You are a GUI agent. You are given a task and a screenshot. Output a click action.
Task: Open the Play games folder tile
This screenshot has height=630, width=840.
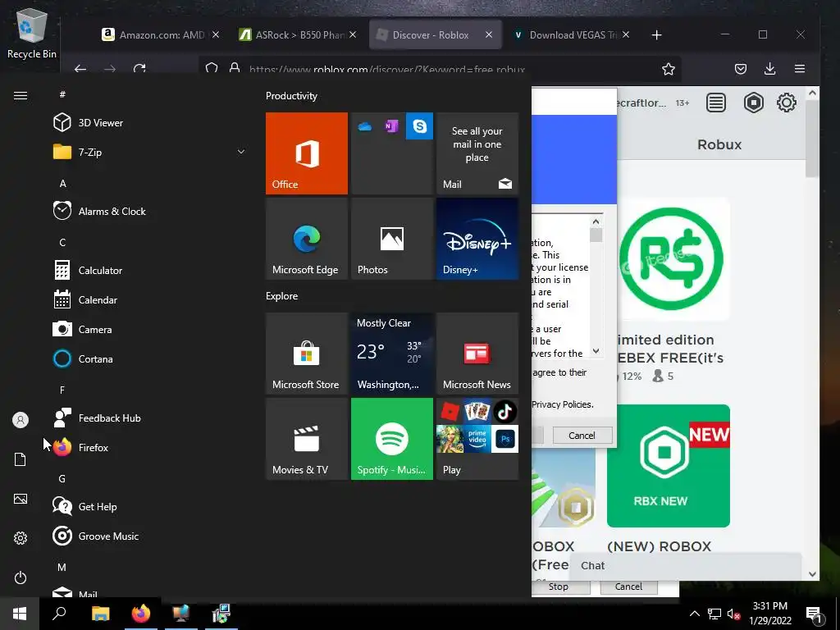pyautogui.click(x=477, y=439)
